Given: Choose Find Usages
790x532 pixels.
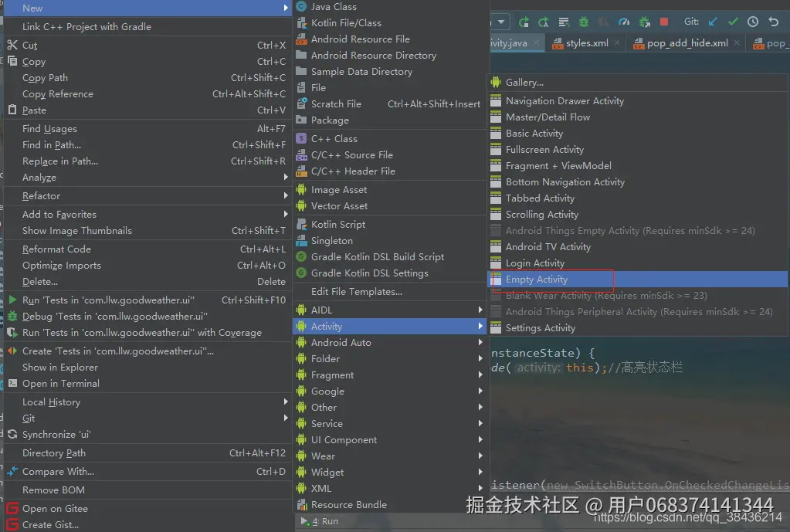Looking at the screenshot, I should pos(147,129).
